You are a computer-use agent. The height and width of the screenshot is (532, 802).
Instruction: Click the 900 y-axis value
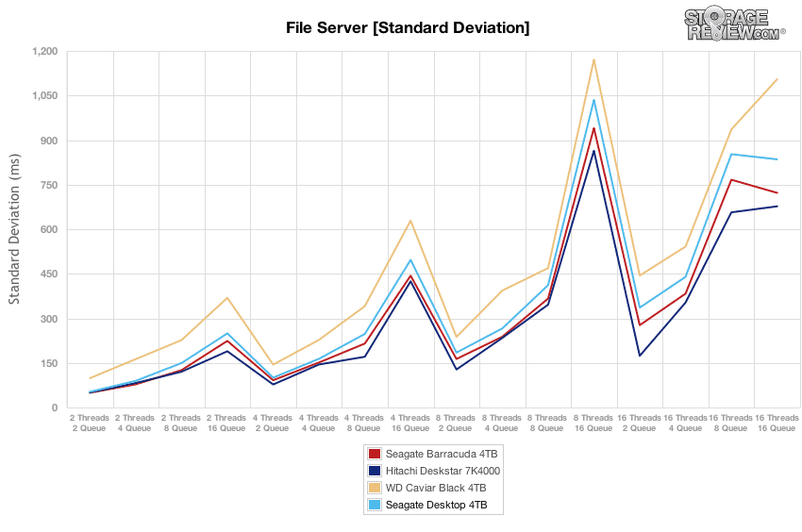[x=50, y=141]
